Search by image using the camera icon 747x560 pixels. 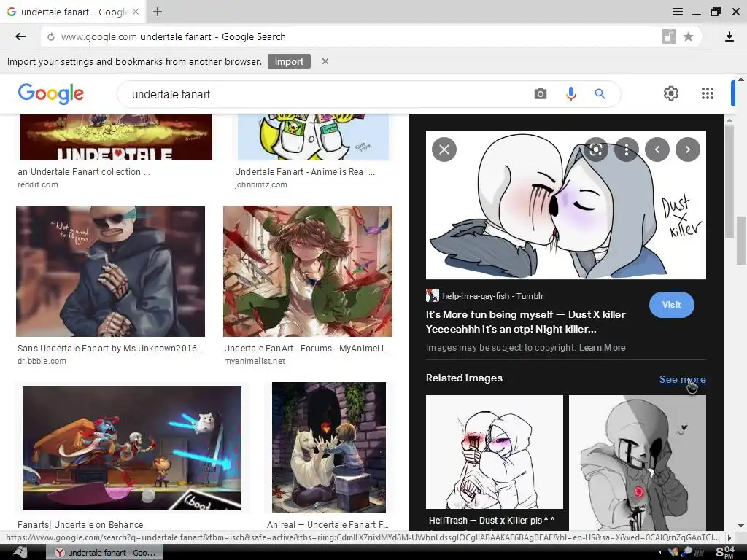541,94
